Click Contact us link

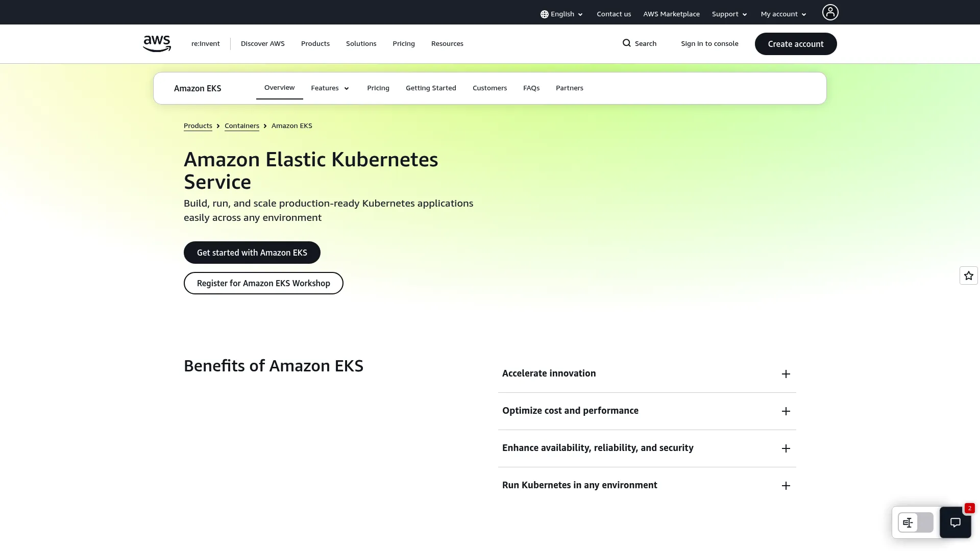tap(614, 14)
